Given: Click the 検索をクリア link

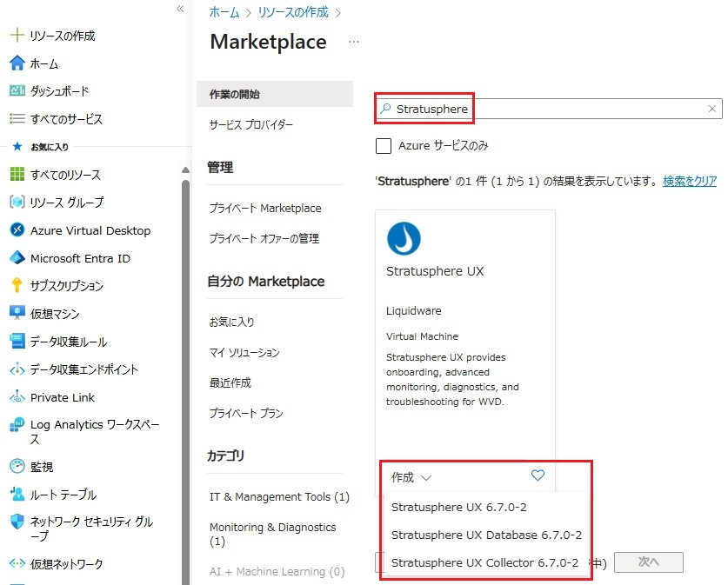Looking at the screenshot, I should (x=690, y=181).
